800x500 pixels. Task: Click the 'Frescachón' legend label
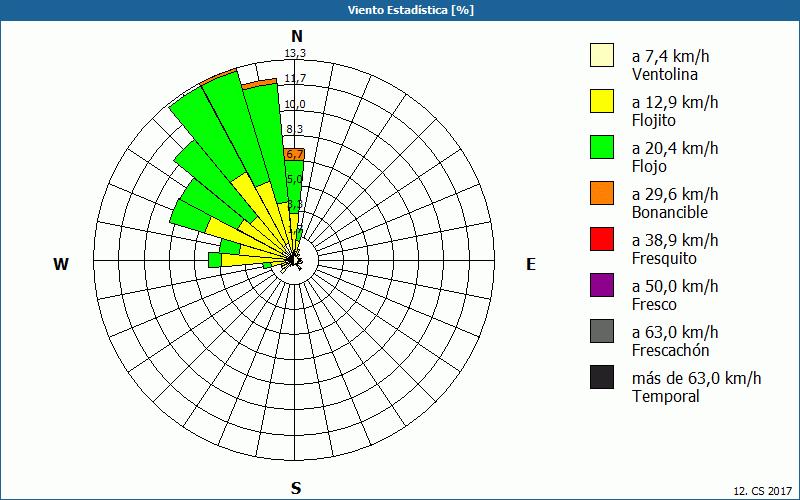(670, 351)
